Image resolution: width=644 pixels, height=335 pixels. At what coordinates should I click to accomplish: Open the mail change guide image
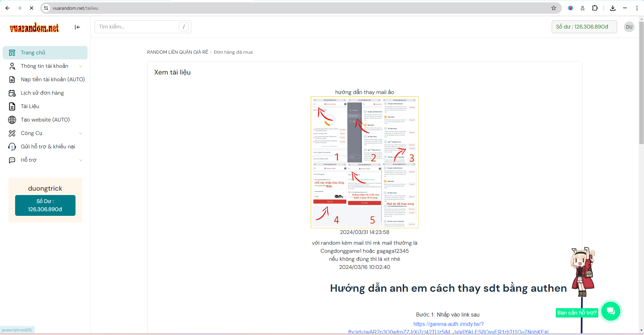364,162
